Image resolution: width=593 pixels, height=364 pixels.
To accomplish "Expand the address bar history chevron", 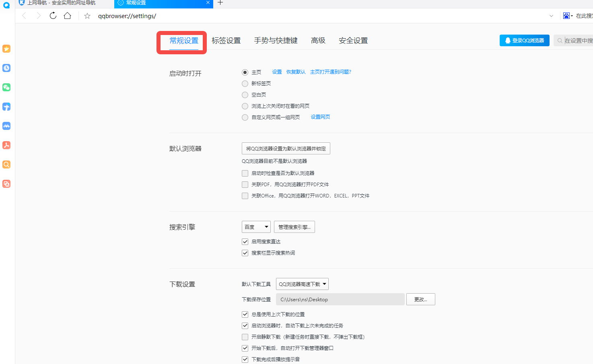I will [551, 16].
